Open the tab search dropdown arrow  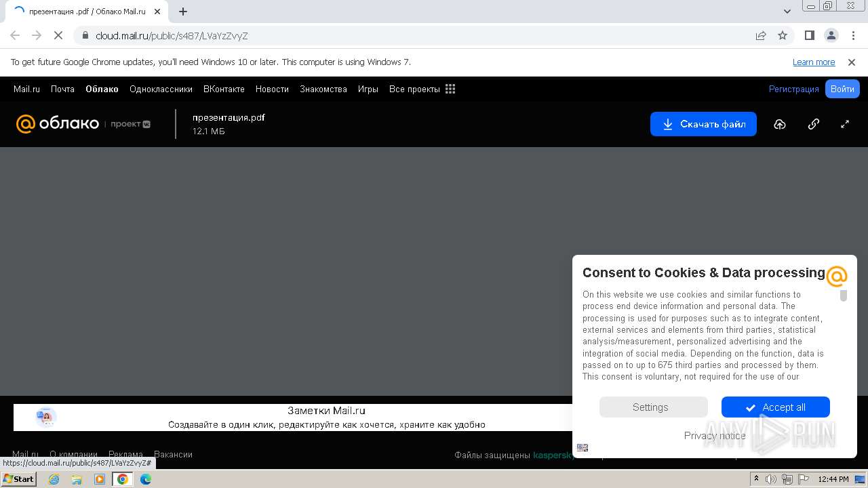(787, 12)
